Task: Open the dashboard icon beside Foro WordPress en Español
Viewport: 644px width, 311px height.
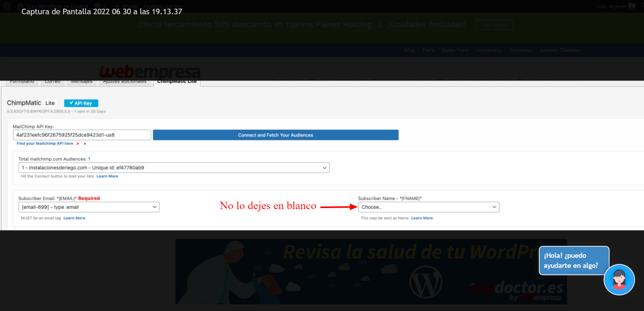Action: tap(21, 6)
